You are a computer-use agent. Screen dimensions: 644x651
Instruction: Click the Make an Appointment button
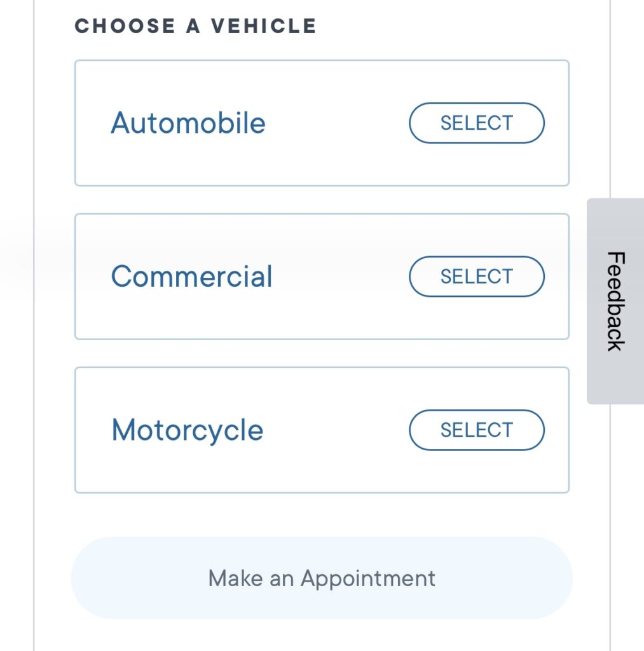coord(322,578)
